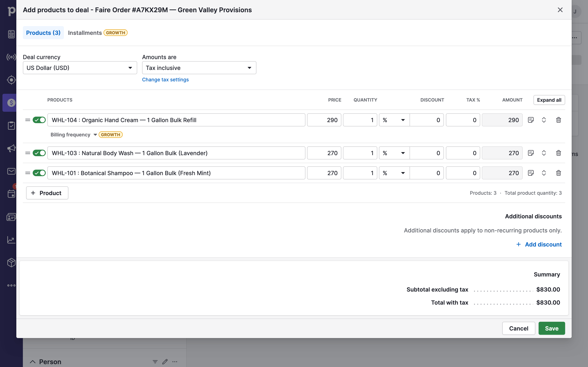Click the price field of Organic Hand Cream
The height and width of the screenshot is (367, 588).
[324, 120]
